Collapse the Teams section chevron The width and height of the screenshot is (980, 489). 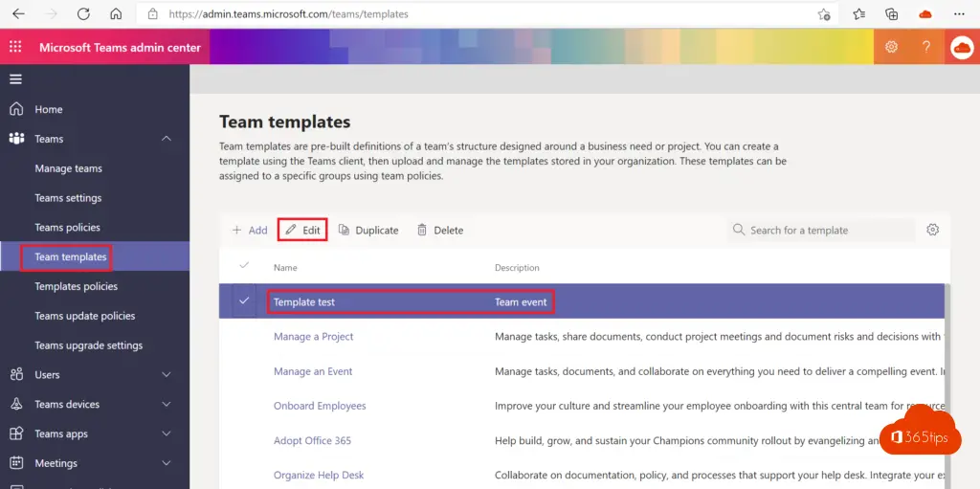tap(167, 138)
